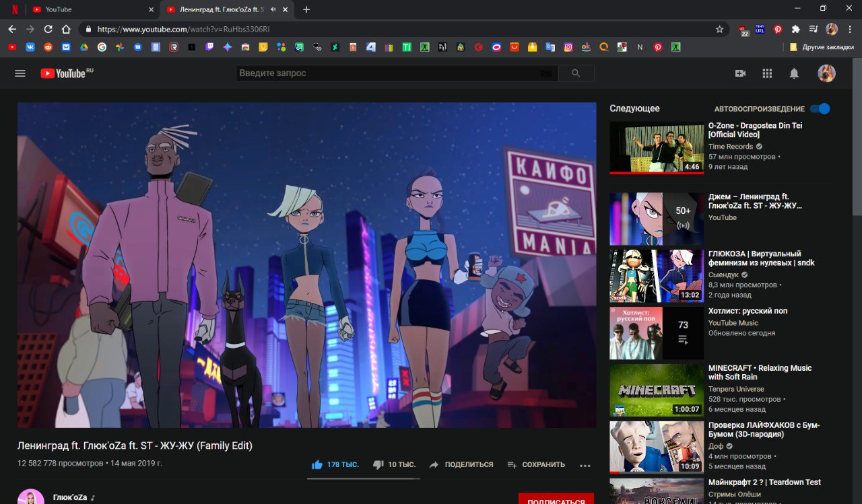Open the Twitch bookmark
The image size is (862, 504).
209,47
